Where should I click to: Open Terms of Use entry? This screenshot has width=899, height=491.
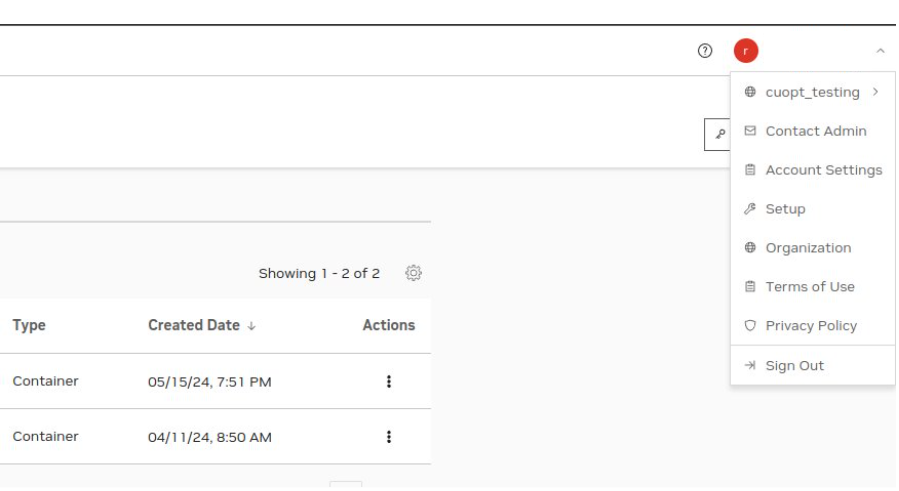click(x=812, y=287)
